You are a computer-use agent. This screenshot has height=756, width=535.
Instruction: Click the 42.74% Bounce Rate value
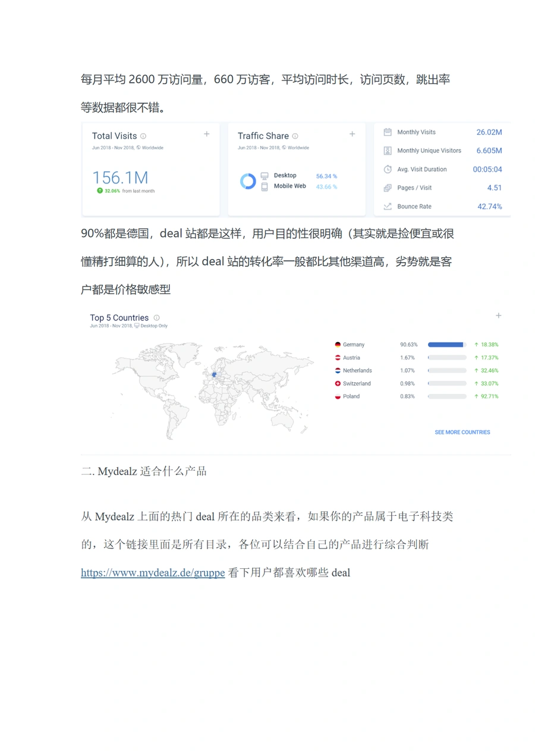click(490, 206)
